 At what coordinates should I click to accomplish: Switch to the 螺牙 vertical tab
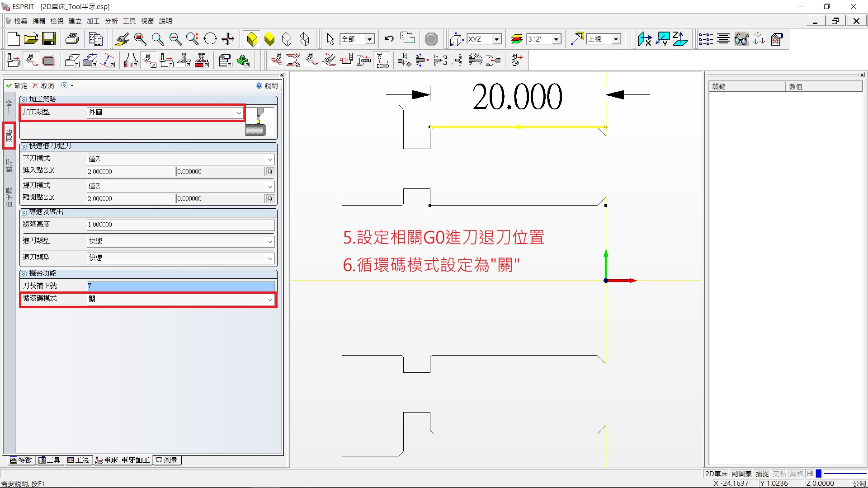pos(9,165)
